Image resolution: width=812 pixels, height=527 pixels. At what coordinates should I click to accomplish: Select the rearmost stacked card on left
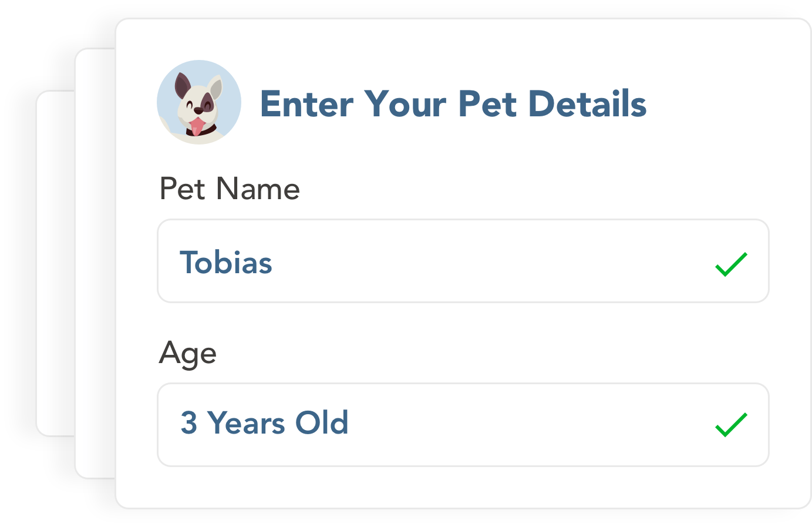55,263
